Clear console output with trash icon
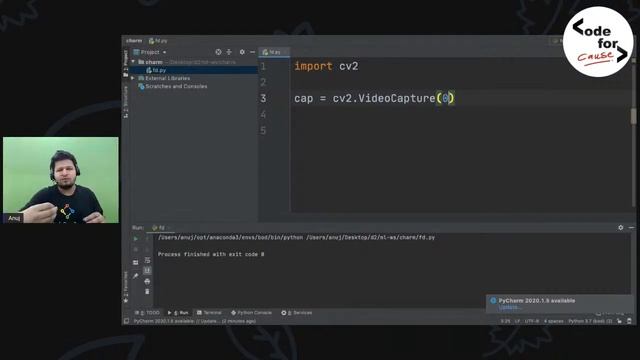640x360 pixels. point(147,291)
